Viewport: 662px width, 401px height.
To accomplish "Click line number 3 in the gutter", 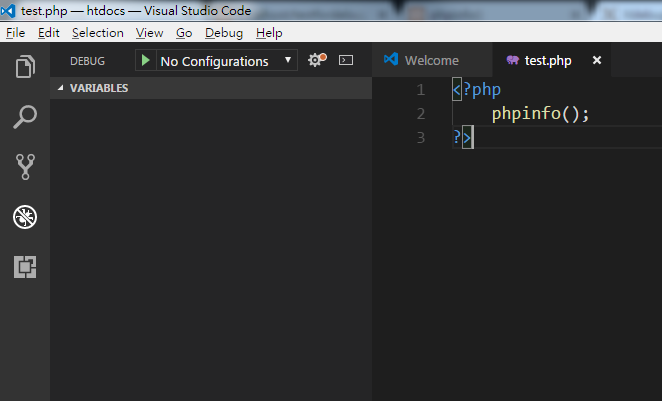I will click(421, 138).
